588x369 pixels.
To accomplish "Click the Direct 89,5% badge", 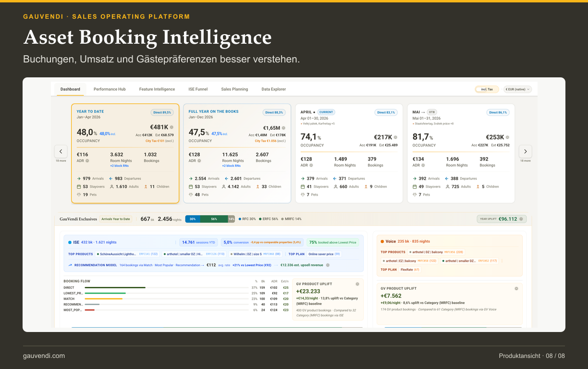I will point(162,112).
